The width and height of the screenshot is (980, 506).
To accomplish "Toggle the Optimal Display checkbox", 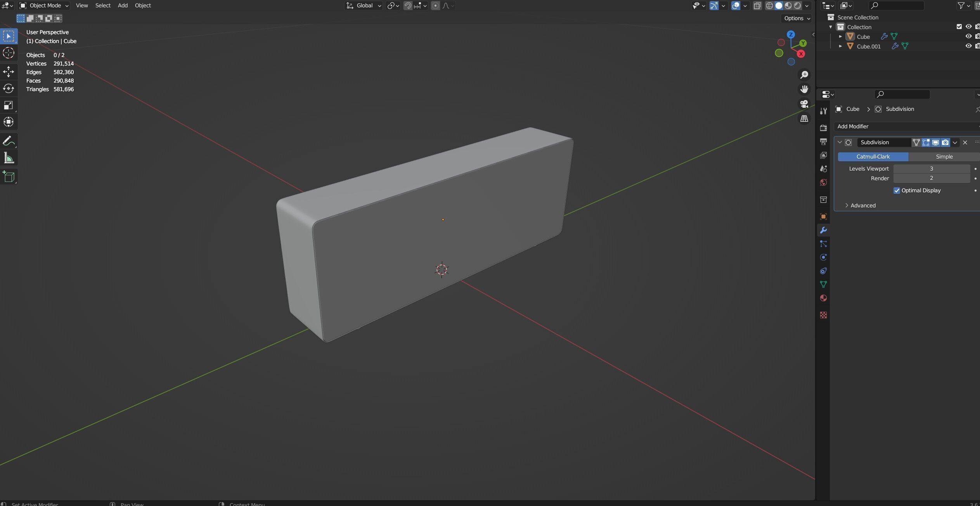I will pos(897,190).
